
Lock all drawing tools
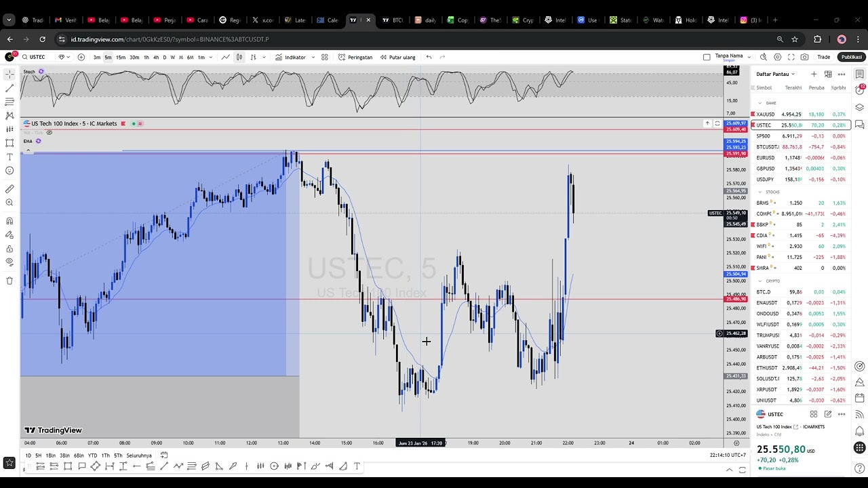coord(9,248)
